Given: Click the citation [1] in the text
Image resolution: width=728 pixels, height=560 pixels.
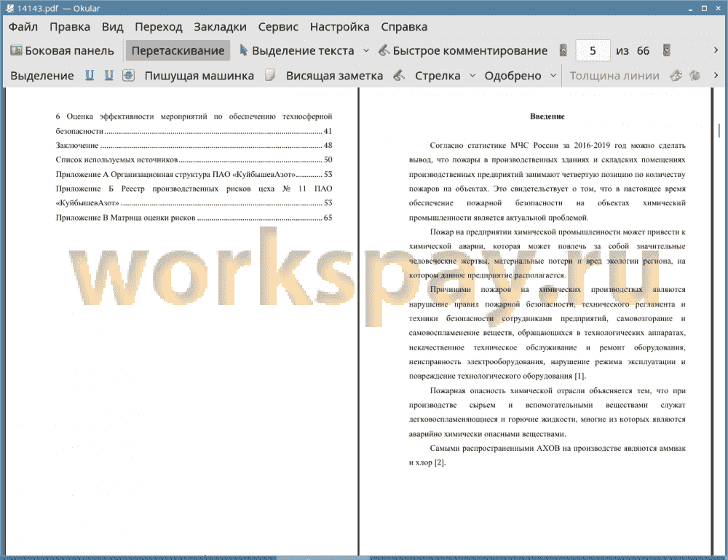Looking at the screenshot, I should (580, 376).
